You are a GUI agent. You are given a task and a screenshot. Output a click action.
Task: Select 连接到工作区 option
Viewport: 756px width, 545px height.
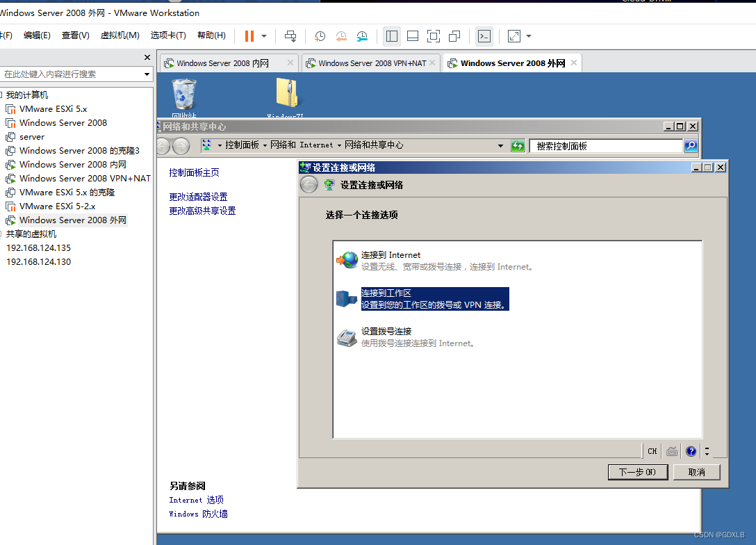pyautogui.click(x=422, y=299)
